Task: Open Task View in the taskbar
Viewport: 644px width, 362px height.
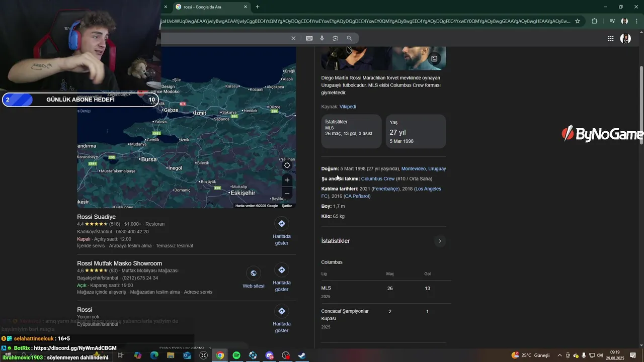Action: click(x=121, y=355)
